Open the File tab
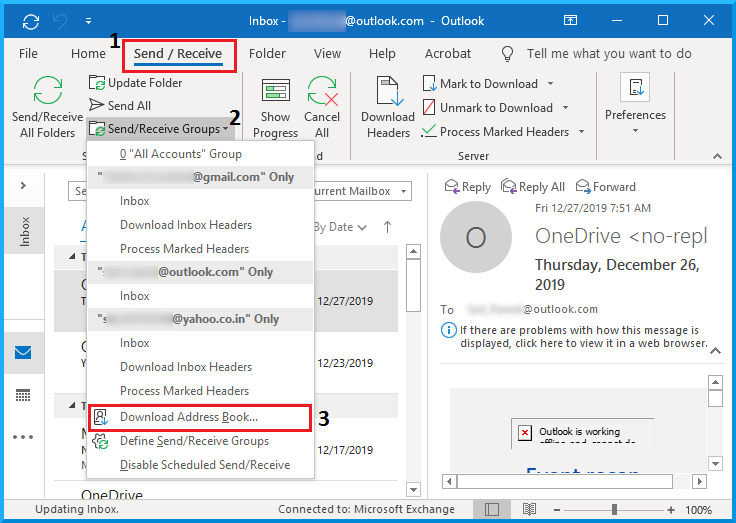Image resolution: width=736 pixels, height=523 pixels. click(x=28, y=54)
